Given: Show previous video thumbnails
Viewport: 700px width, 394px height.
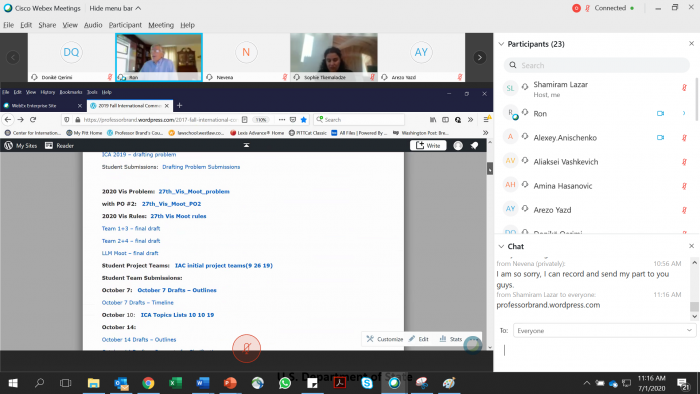Looking at the screenshot, I should click(x=13, y=57).
